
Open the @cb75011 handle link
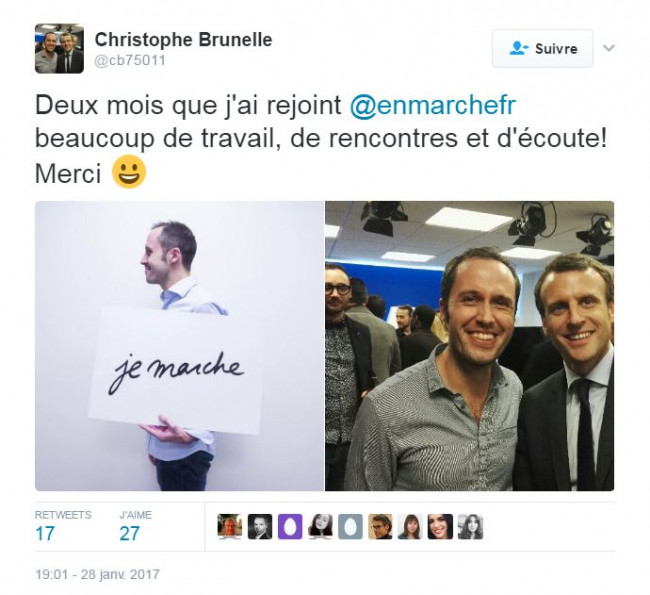tap(130, 61)
